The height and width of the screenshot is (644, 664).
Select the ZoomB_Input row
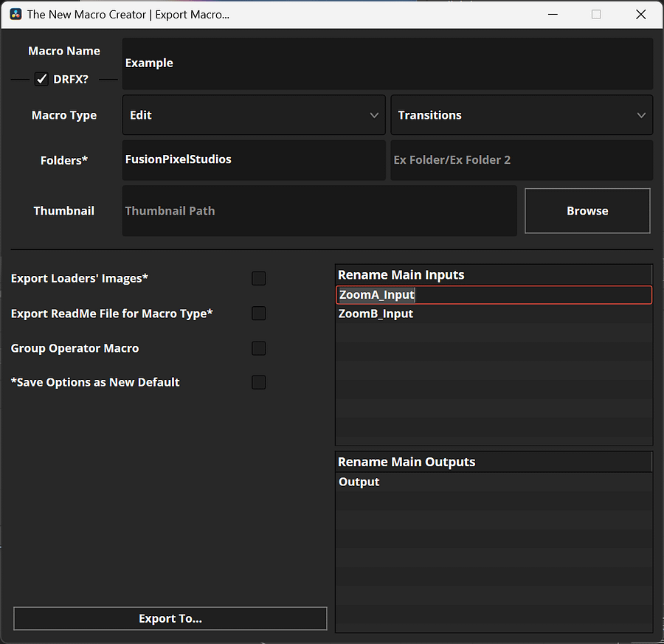[494, 314]
